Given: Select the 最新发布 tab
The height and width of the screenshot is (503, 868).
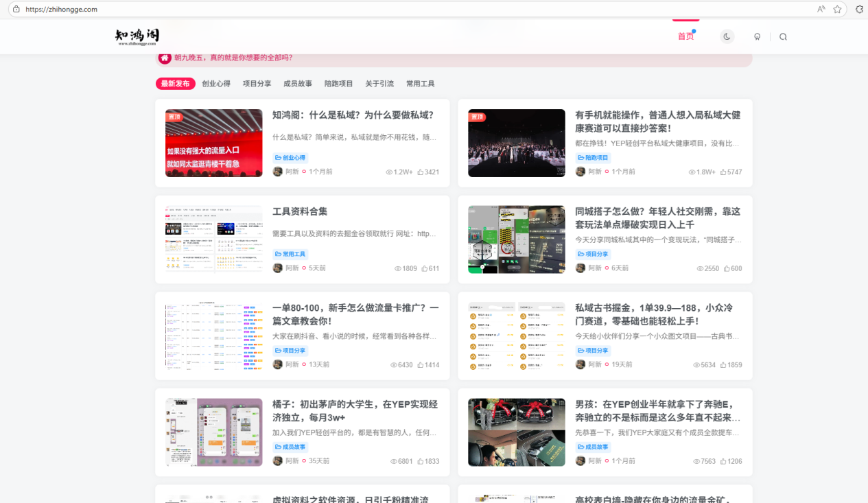Looking at the screenshot, I should 175,84.
